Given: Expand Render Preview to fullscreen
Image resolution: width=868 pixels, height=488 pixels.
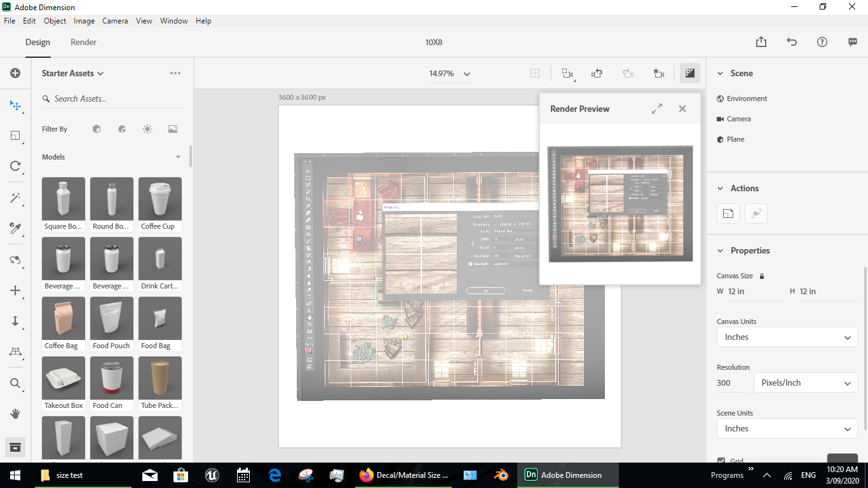Looking at the screenshot, I should pyautogui.click(x=657, y=109).
